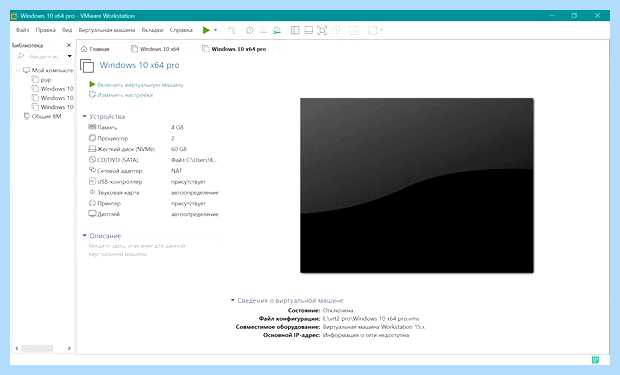Click the 60 GB hard disk value

(x=179, y=149)
